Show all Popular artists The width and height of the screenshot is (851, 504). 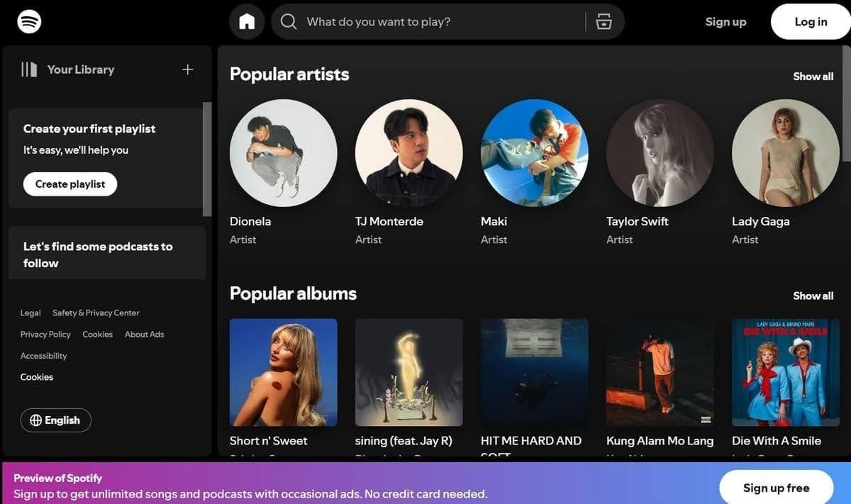(x=813, y=76)
